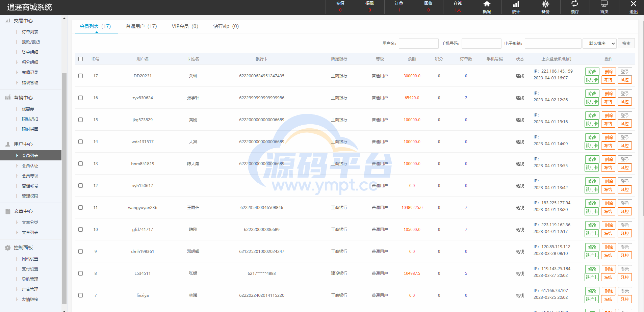Screen dimensions: 644x312
Task: Open 订单列表 in the sidebar
Action: [x=30, y=32]
